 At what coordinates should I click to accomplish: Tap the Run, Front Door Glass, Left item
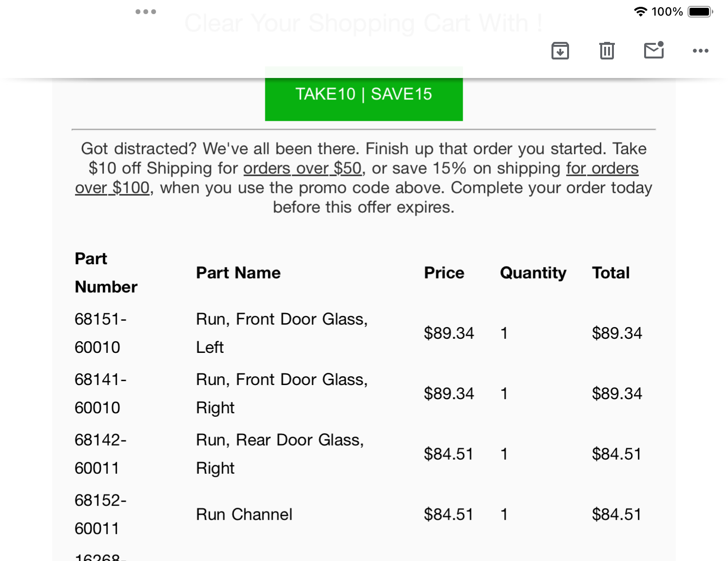(x=281, y=333)
